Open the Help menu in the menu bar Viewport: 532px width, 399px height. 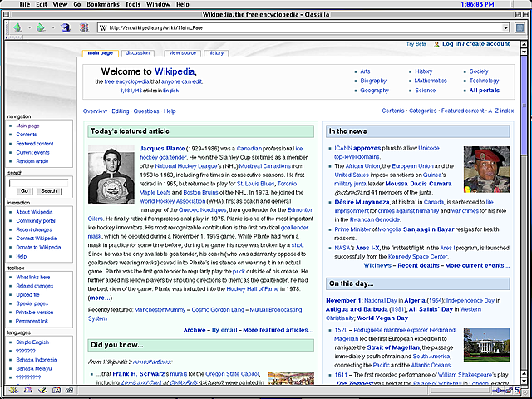[183, 4]
